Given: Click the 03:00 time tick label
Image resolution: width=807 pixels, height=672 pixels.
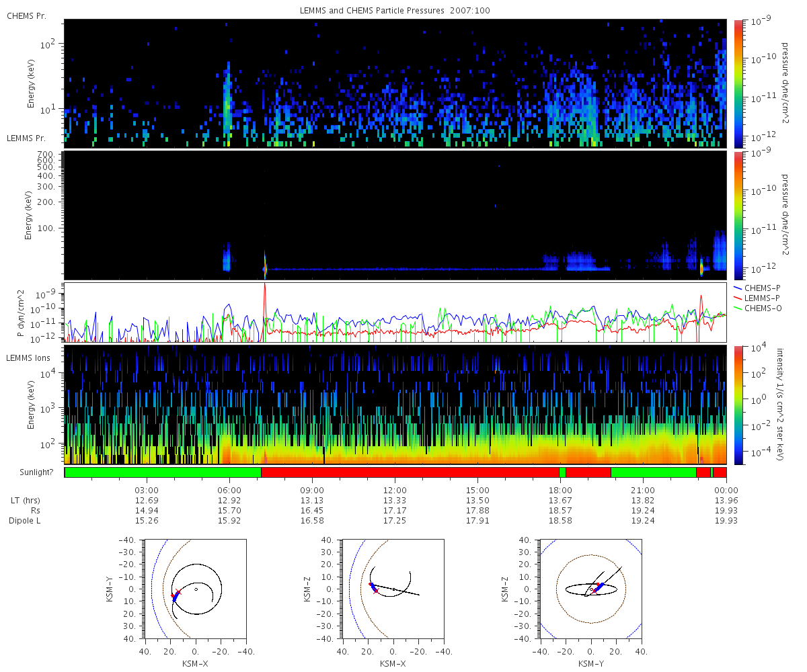Looking at the screenshot, I should [147, 490].
